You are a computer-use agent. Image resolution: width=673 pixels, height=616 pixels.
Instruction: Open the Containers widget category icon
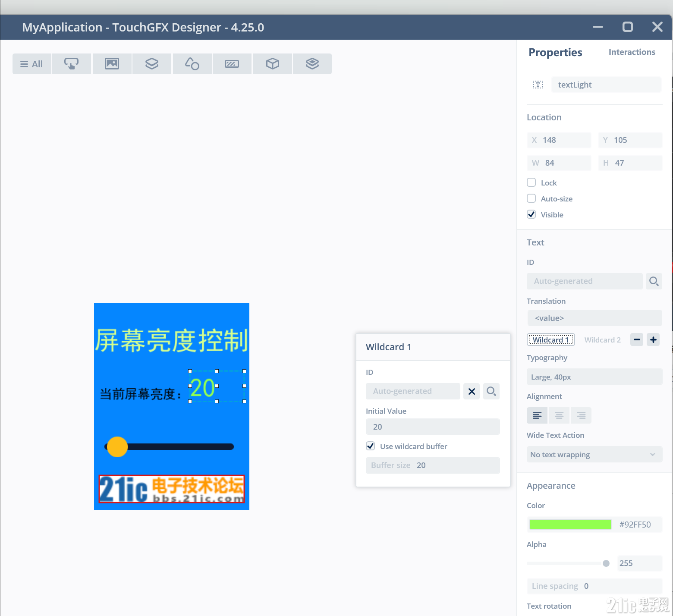[x=152, y=64]
